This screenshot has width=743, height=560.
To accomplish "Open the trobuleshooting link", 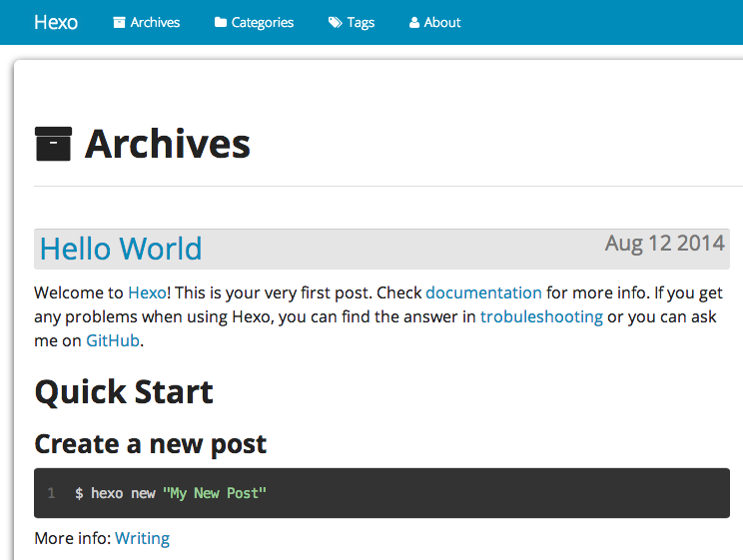I will 541,316.
